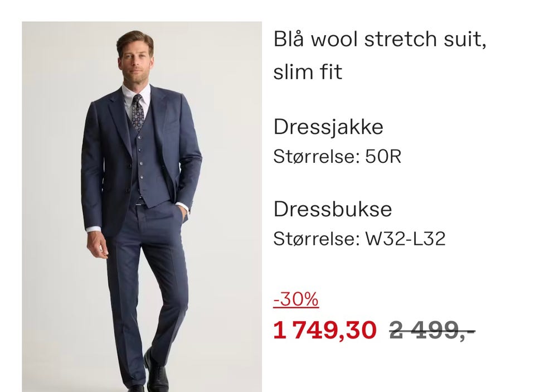Click the product title Blå wool stretch suit
The image size is (535, 392).
click(380, 39)
